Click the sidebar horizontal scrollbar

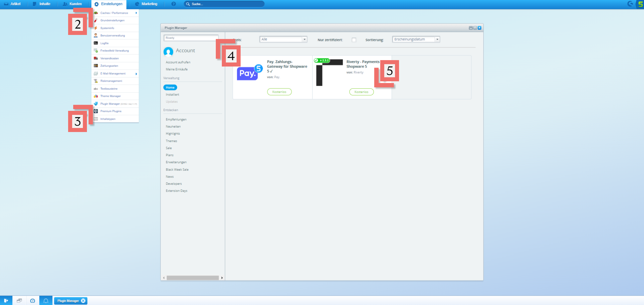[x=192, y=278]
